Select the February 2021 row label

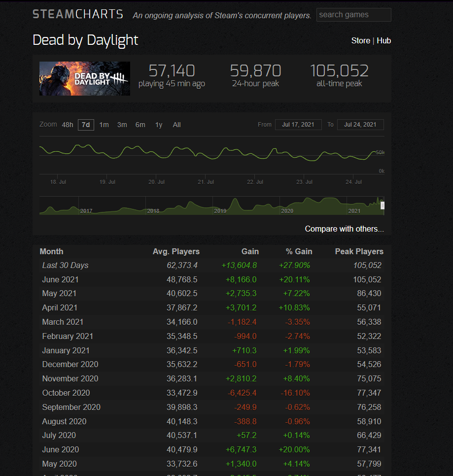(68, 337)
